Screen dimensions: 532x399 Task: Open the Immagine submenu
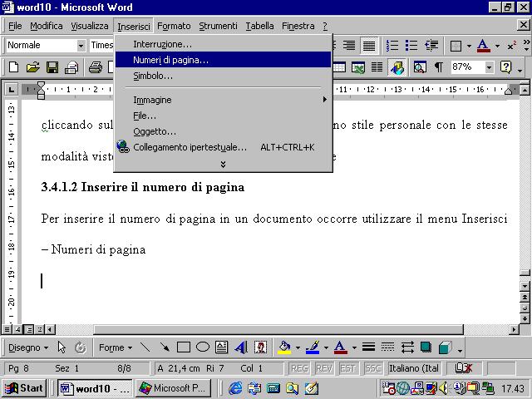(x=223, y=100)
